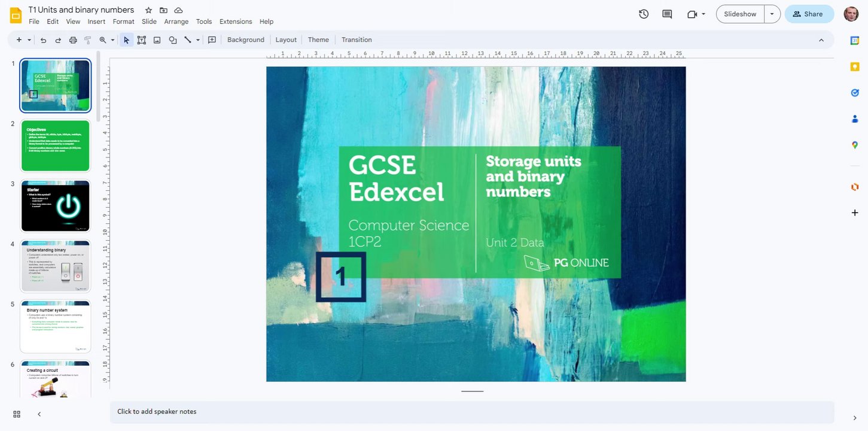Open the Slideshow options dropdown arrow
This screenshot has width=868, height=431.
coord(772,14)
